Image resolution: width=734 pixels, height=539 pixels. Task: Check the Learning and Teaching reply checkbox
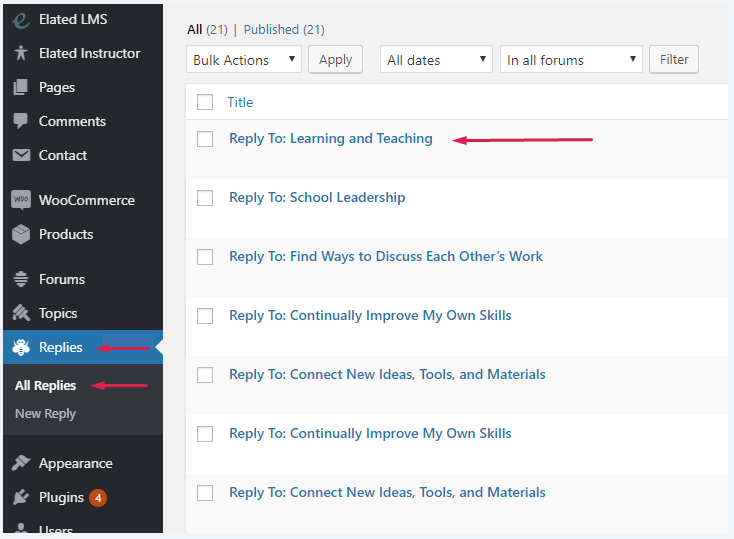(205, 139)
